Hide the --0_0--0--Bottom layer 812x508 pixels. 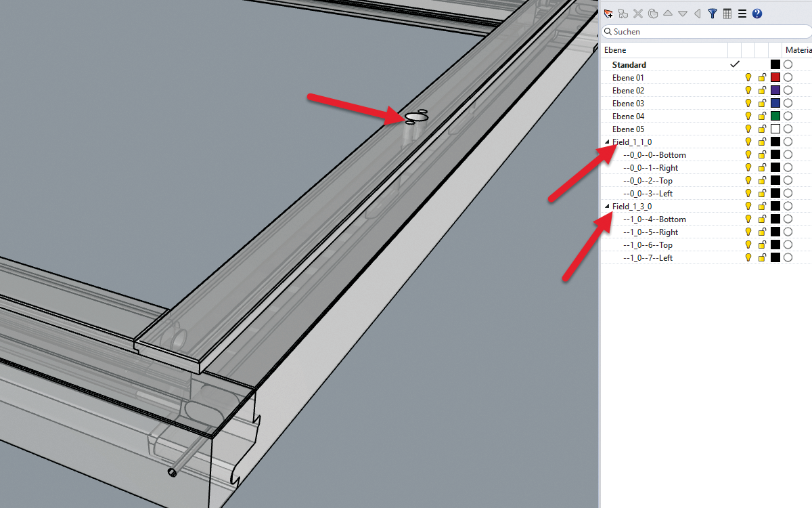tap(748, 155)
